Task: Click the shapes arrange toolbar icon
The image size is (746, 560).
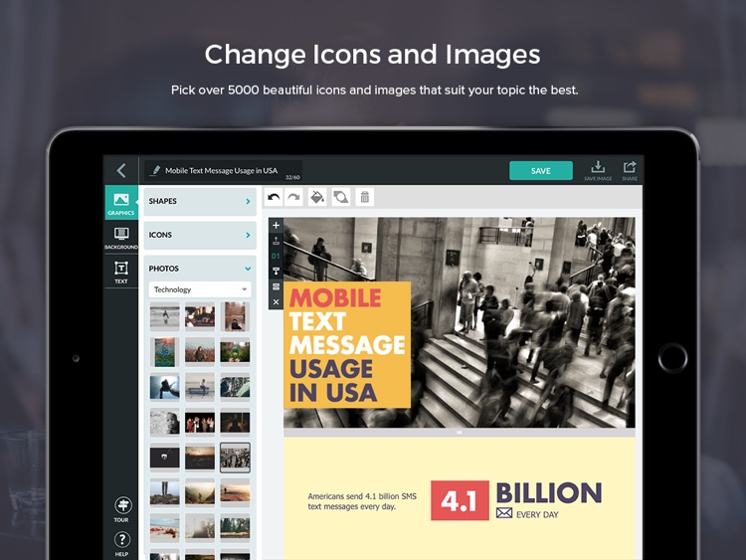Action: tap(340, 197)
